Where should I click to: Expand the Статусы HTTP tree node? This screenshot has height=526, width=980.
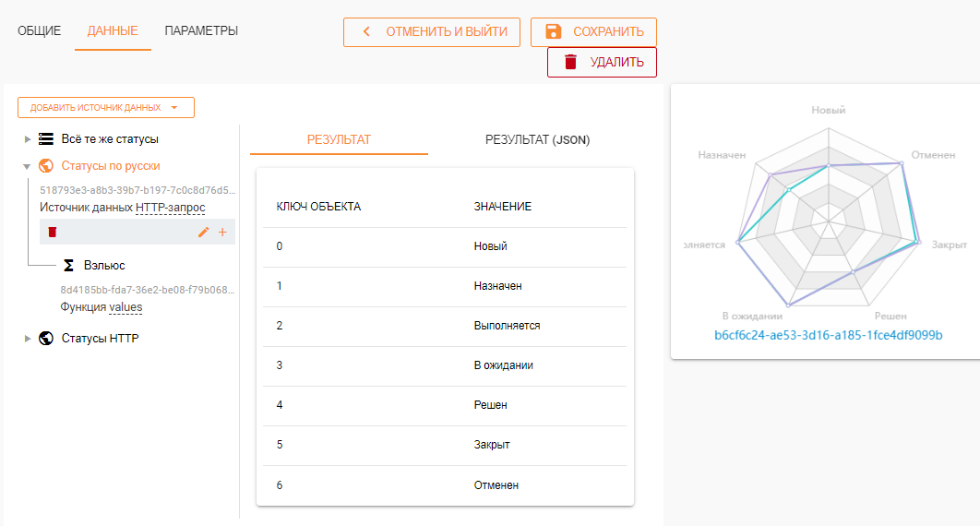tap(28, 339)
